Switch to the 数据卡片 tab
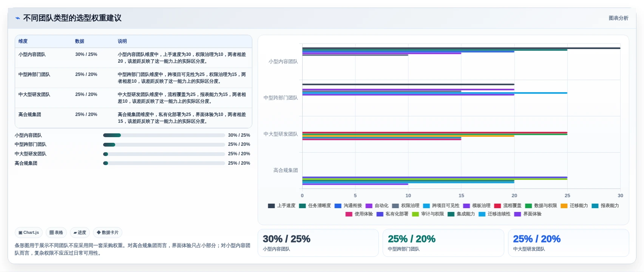This screenshot has height=272, width=644. pyautogui.click(x=108, y=233)
